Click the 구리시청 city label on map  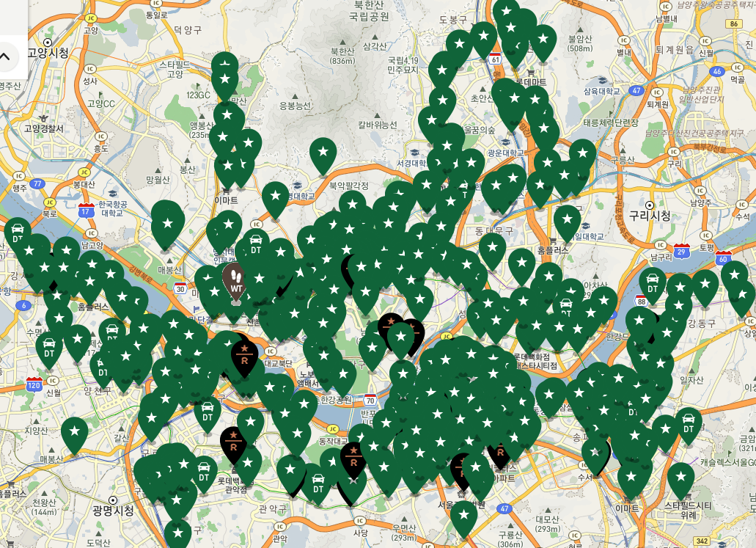650,216
